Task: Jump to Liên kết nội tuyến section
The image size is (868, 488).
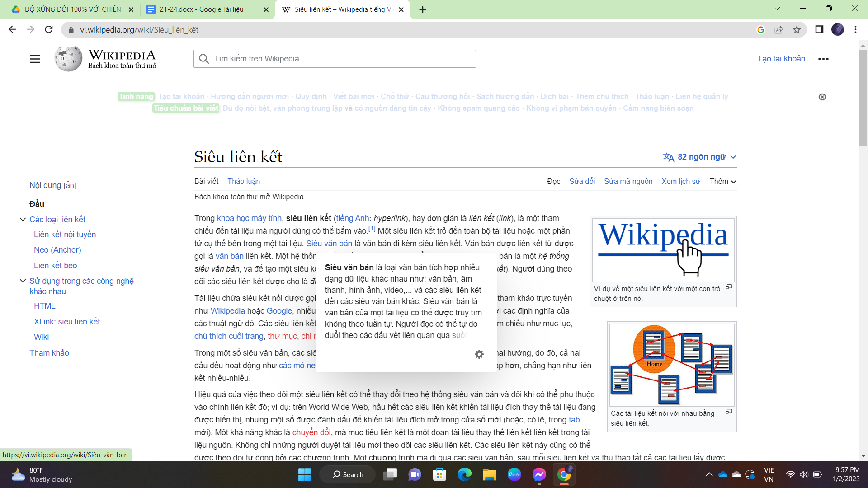Action: pos(65,235)
